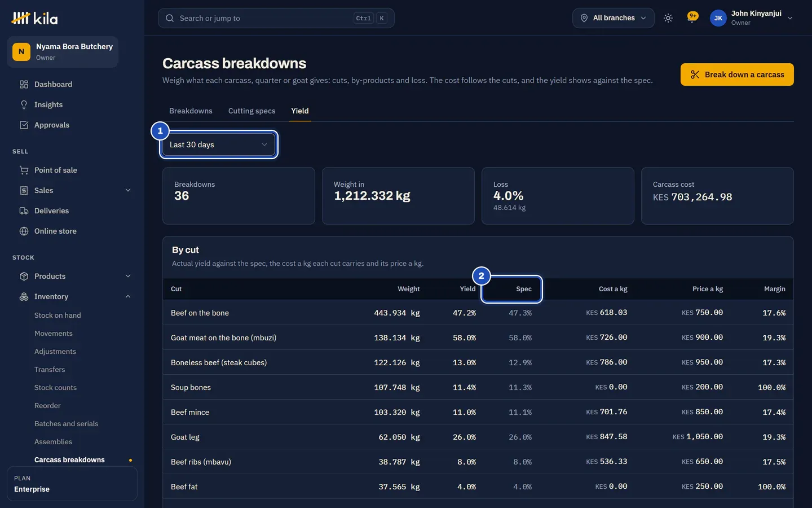Screen dimensions: 812x508
Task: Click the Inventory boxes icon
Action: click(24, 296)
